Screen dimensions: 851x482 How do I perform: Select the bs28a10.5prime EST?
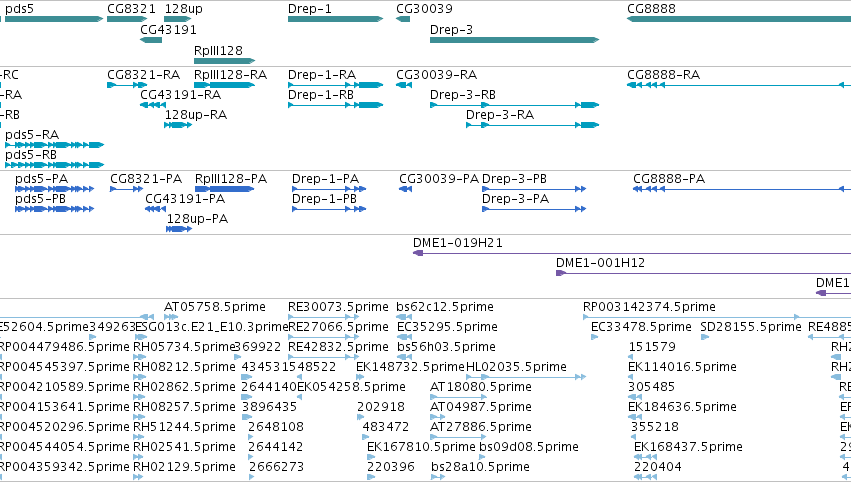tap(438, 478)
